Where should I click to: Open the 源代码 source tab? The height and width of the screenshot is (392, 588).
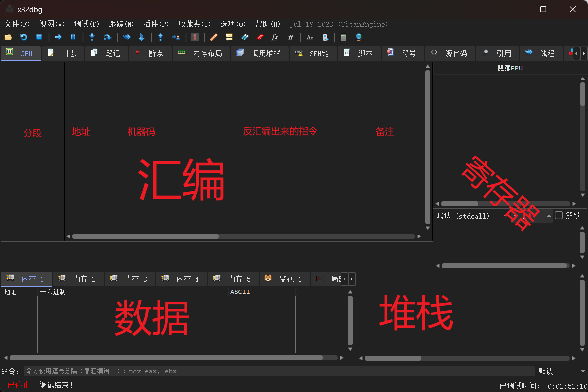click(451, 53)
